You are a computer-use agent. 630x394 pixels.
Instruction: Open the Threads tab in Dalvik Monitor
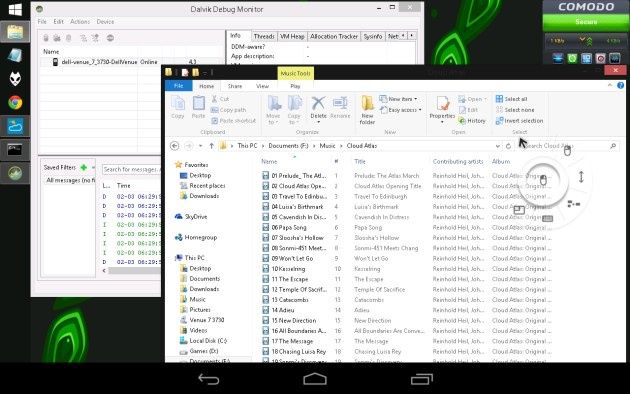[x=264, y=36]
